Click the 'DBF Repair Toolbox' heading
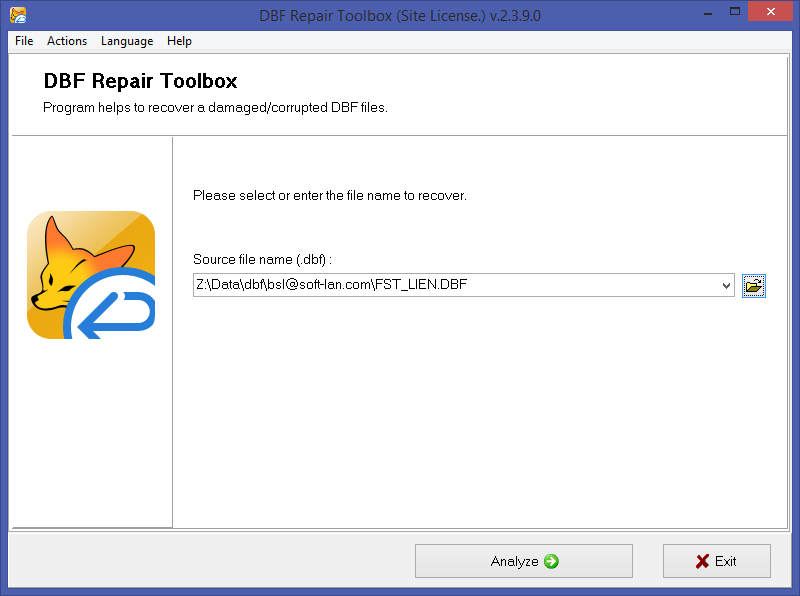This screenshot has height=596, width=800. [x=140, y=81]
